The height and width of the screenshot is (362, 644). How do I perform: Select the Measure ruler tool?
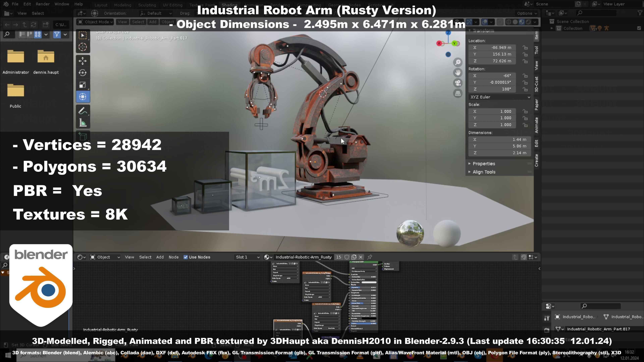pyautogui.click(x=83, y=123)
